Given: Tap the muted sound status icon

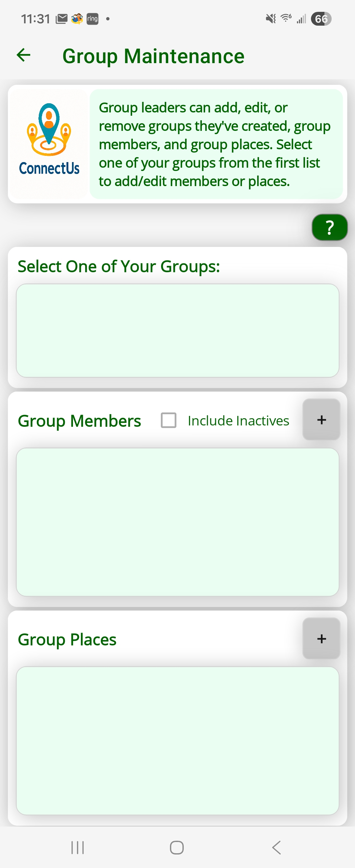Looking at the screenshot, I should coord(271,18).
